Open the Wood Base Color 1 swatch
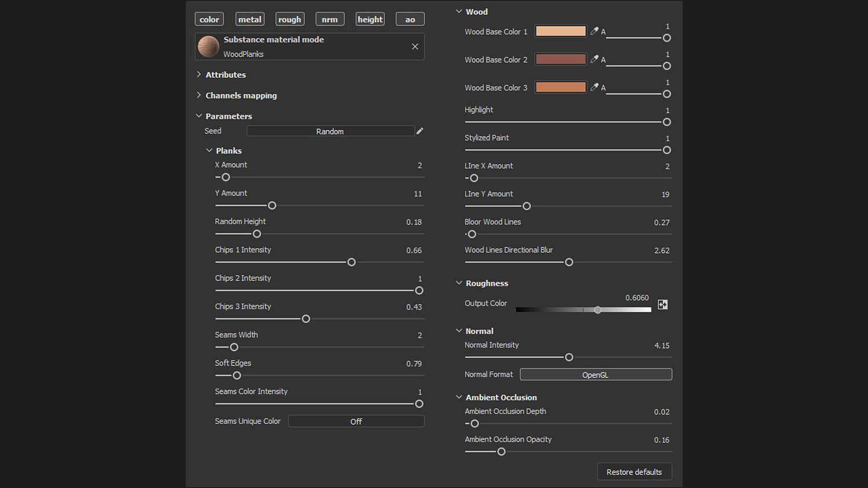This screenshot has height=488, width=868. coord(560,31)
